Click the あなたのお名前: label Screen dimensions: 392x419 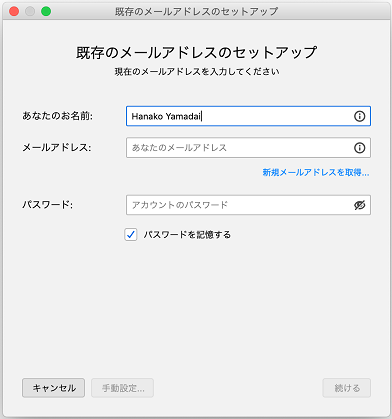pos(57,116)
